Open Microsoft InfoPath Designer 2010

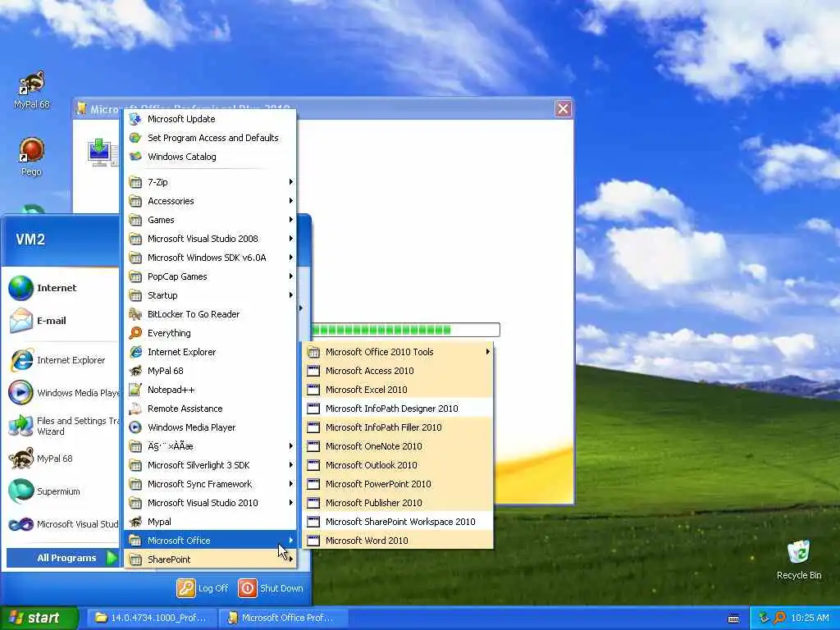[x=398, y=409]
